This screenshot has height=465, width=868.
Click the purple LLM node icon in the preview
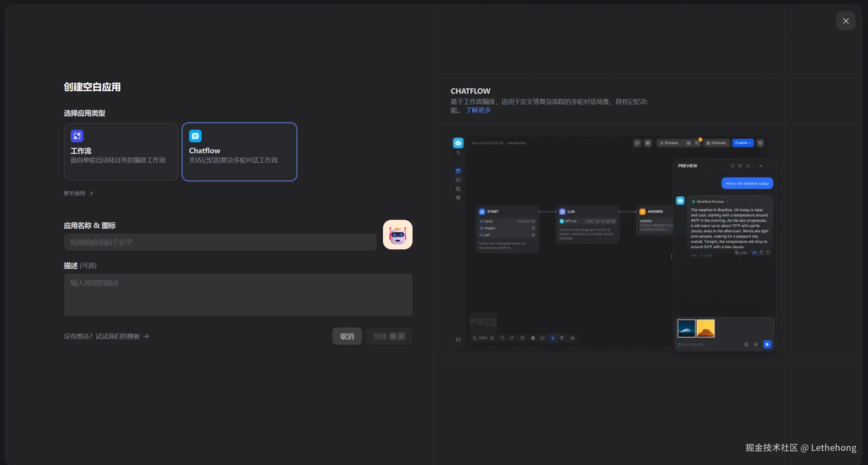pos(562,211)
